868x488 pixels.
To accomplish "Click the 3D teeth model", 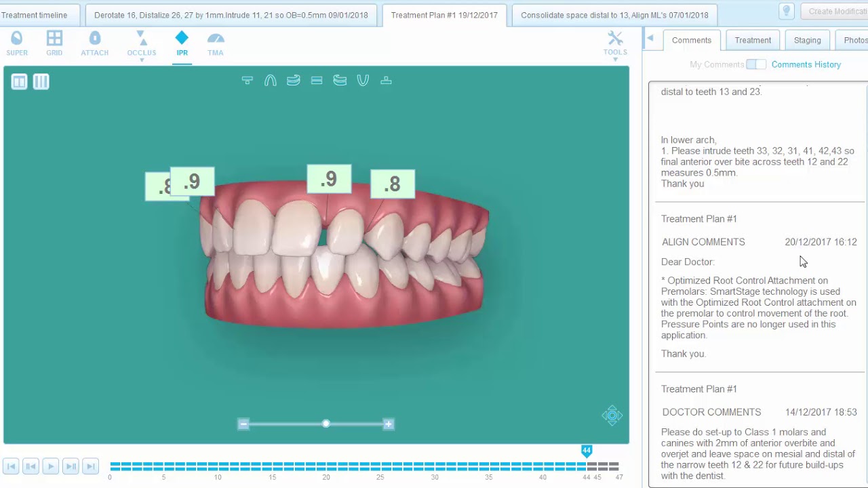I will [x=344, y=256].
